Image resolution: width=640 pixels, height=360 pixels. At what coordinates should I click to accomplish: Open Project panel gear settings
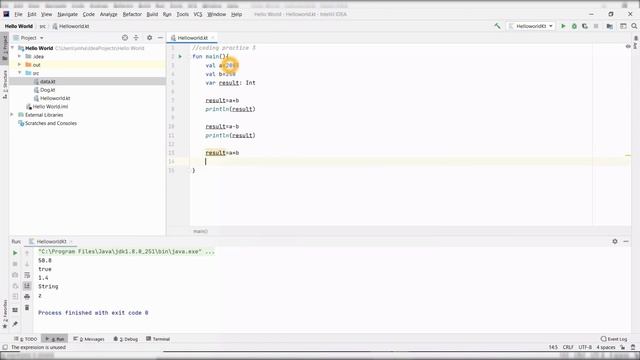pyautogui.click(x=149, y=38)
